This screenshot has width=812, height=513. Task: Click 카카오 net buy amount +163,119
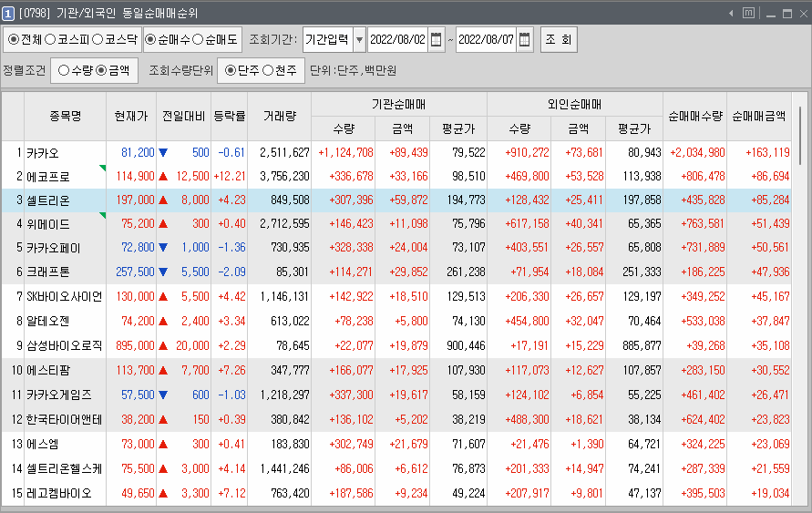click(x=767, y=153)
